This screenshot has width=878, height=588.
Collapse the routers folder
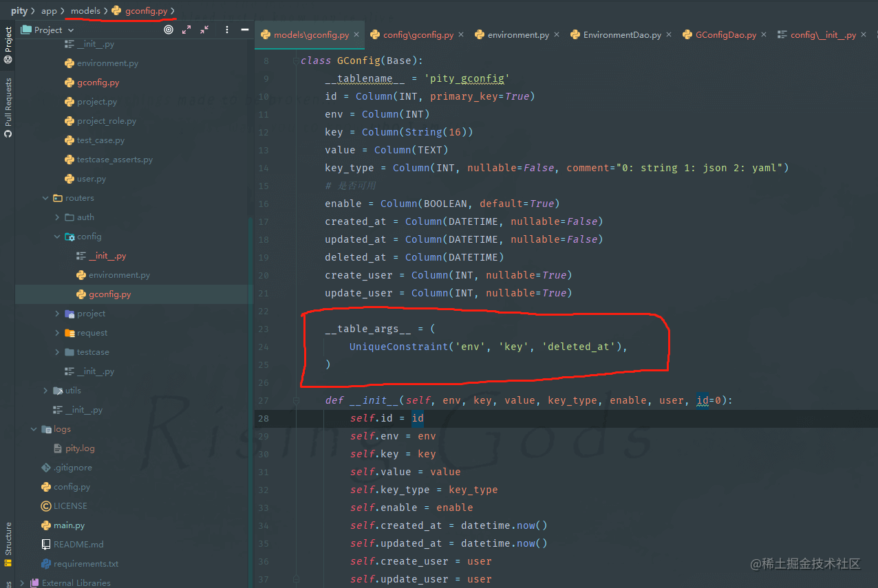(x=46, y=198)
